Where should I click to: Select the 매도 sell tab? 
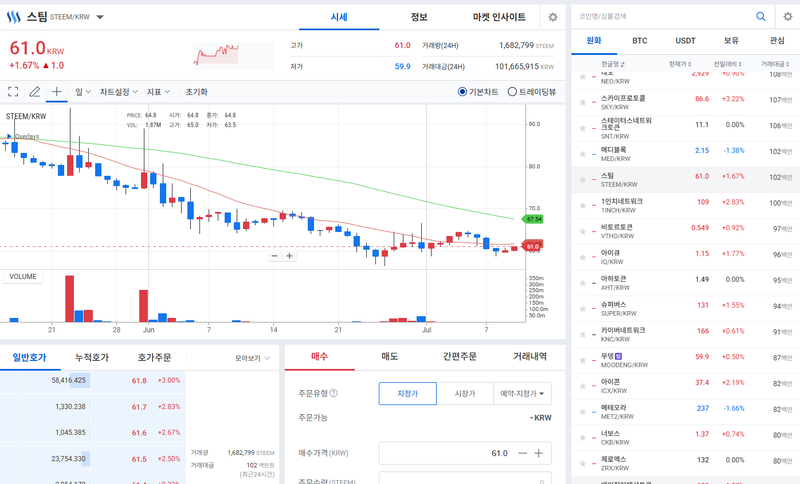click(x=390, y=356)
